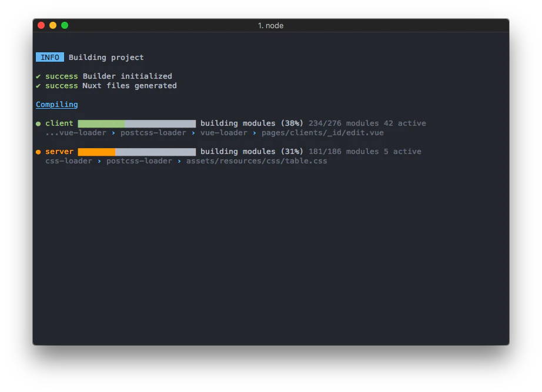The image size is (542, 392).
Task: Click the 'Building project' text
Action: tap(106, 58)
